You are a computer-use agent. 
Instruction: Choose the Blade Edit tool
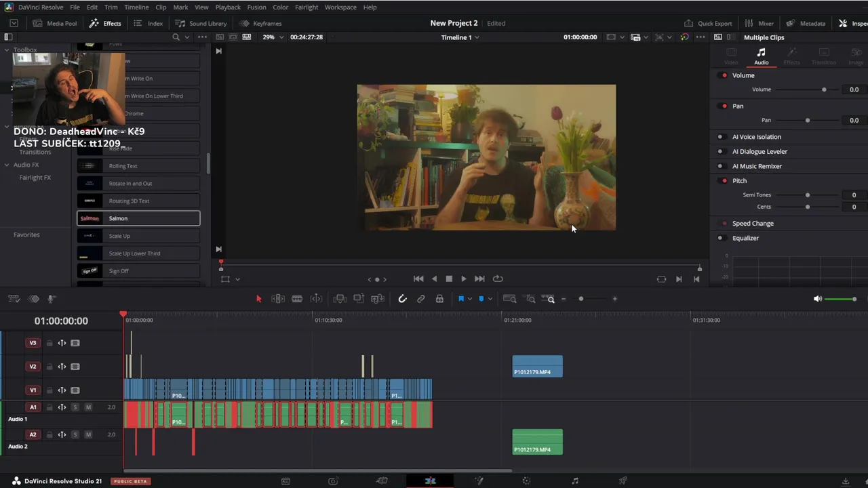coord(297,299)
